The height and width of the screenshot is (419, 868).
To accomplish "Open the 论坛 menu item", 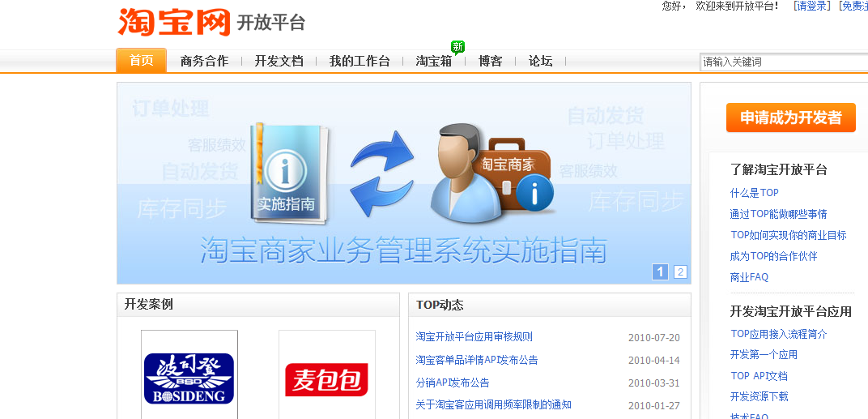I will pyautogui.click(x=540, y=62).
